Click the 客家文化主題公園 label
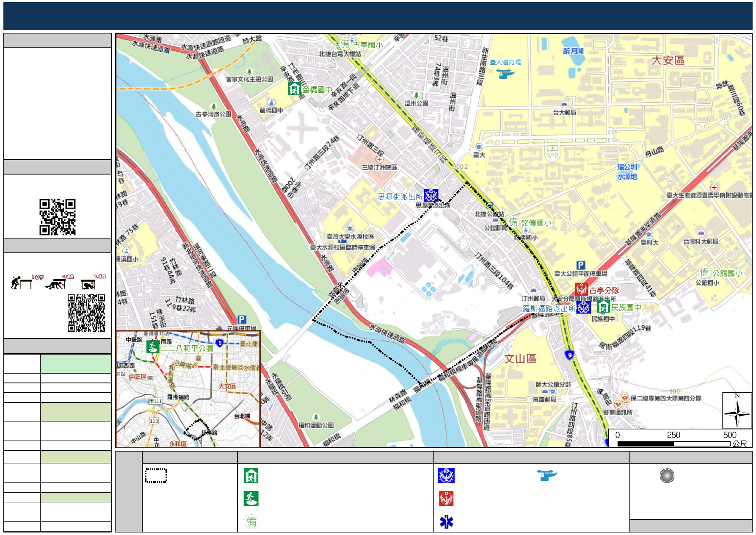 249,79
